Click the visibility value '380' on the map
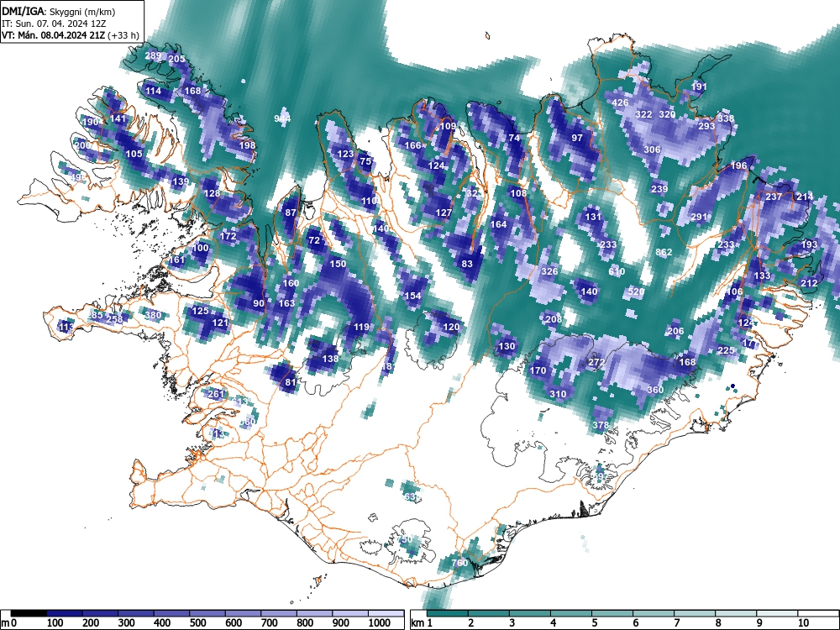This screenshot has height=630, width=840. [153, 315]
